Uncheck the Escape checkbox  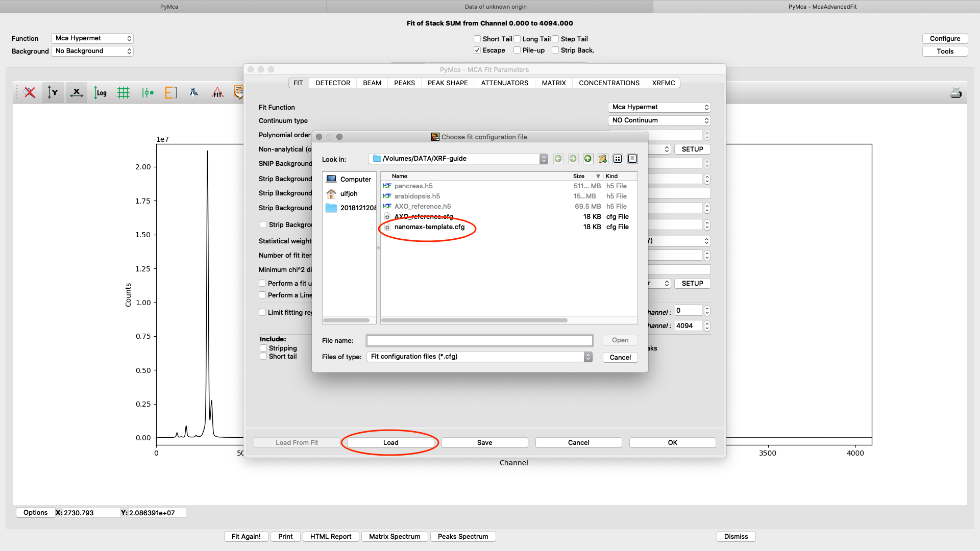[477, 50]
